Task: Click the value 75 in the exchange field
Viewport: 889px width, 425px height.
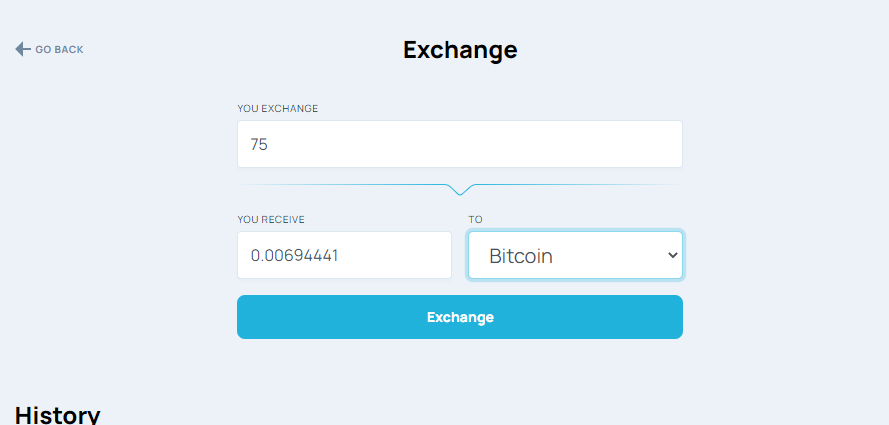Action: 259,145
